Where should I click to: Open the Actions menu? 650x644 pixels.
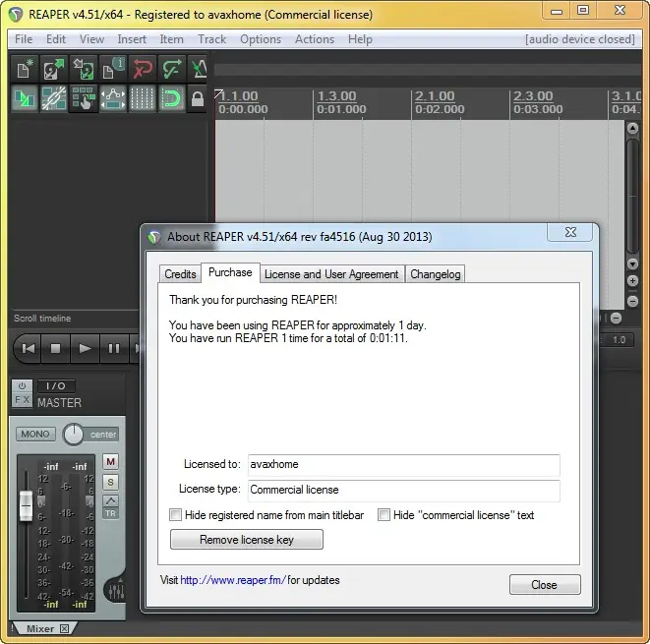pyautogui.click(x=315, y=39)
